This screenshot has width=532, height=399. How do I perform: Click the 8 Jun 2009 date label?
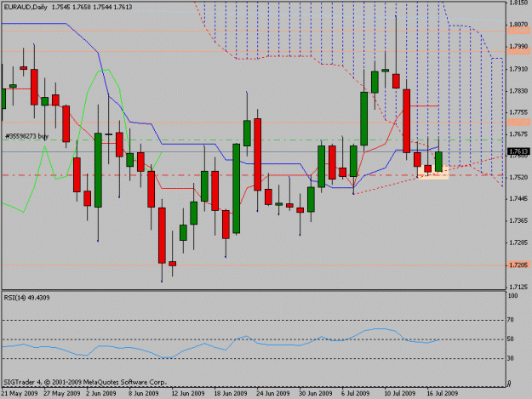pos(144,393)
